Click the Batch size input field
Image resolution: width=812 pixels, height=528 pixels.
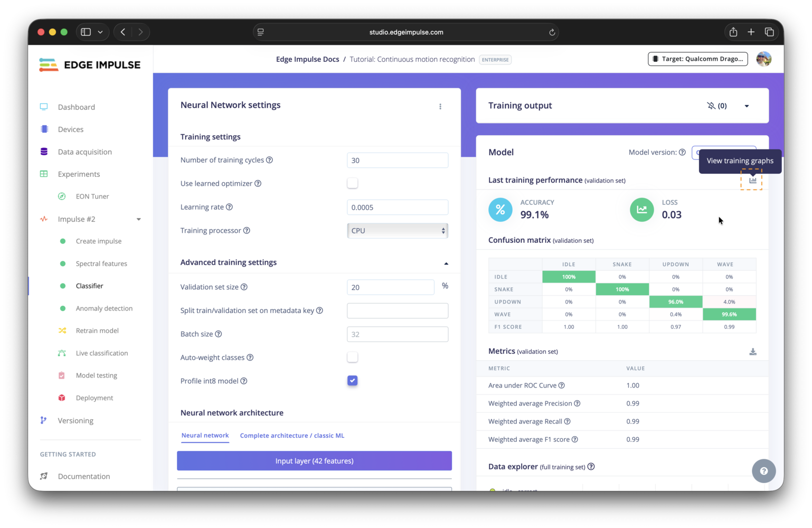398,334
